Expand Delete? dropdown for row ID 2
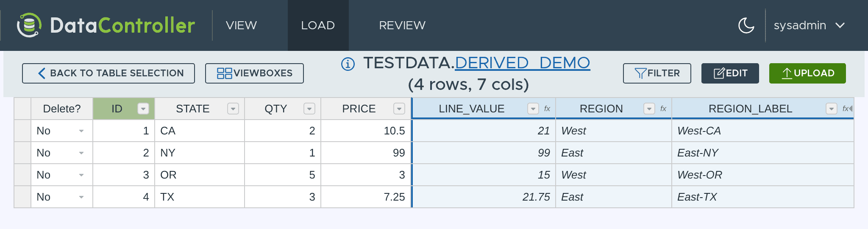The width and height of the screenshot is (868, 229). (x=81, y=153)
